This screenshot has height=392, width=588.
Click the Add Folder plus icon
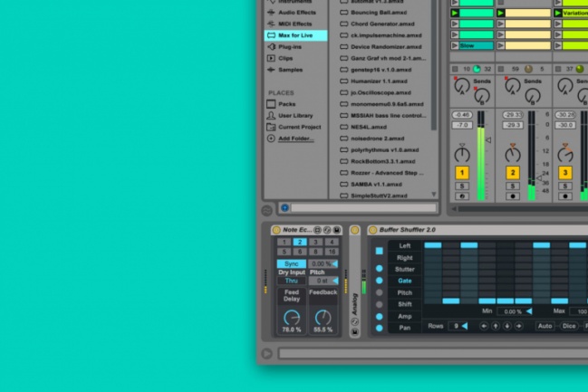(271, 139)
